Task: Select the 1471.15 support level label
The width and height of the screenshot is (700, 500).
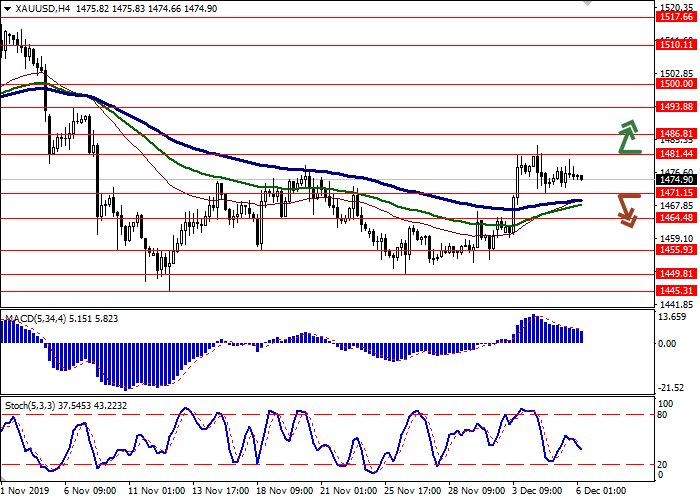Action: tap(677, 192)
